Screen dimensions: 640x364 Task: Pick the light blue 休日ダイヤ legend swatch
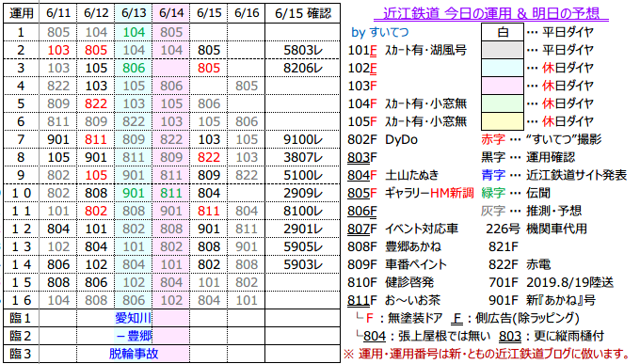tap(503, 68)
